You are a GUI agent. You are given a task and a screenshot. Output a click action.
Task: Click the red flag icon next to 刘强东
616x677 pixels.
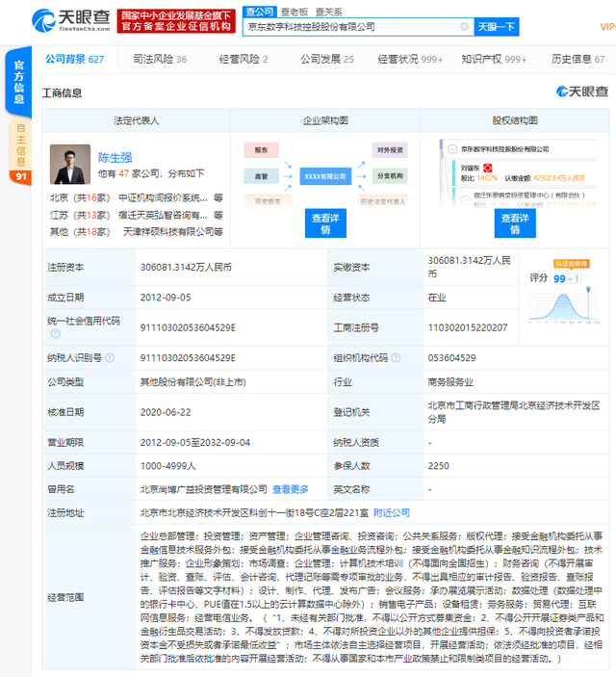coord(487,168)
